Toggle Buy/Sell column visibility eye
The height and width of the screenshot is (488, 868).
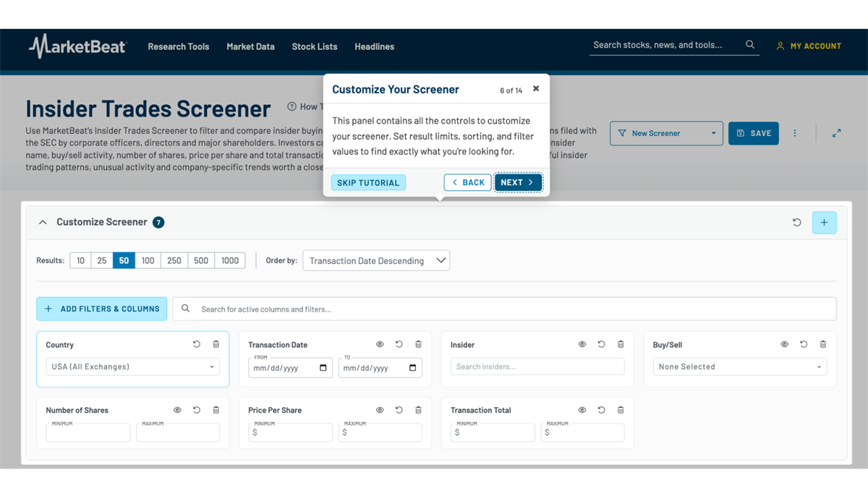[785, 345]
